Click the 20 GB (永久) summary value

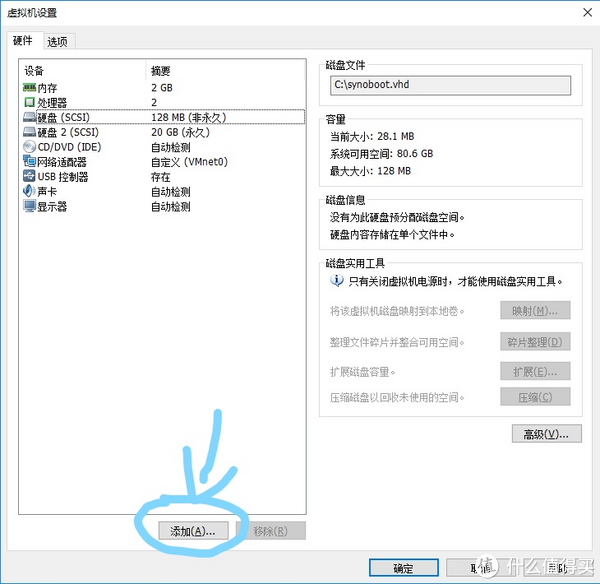[180, 132]
